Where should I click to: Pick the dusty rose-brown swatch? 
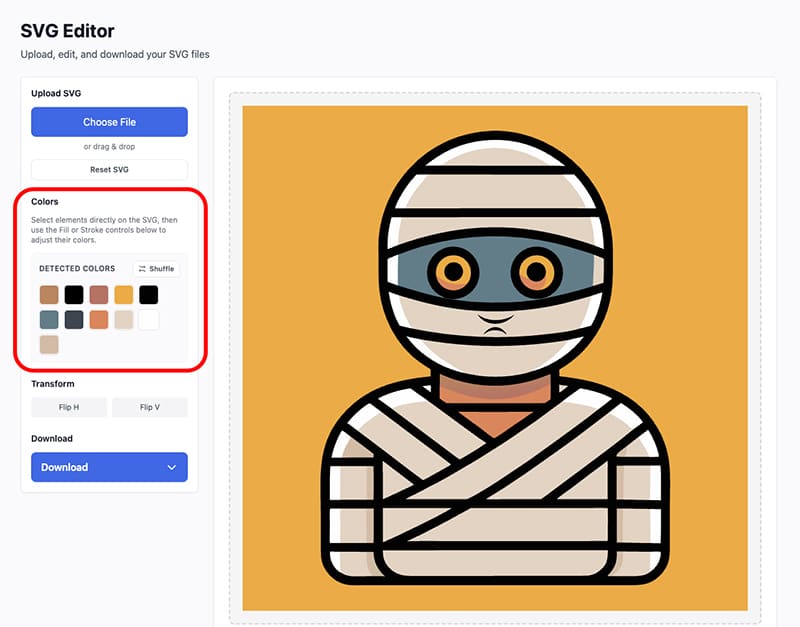point(99,294)
